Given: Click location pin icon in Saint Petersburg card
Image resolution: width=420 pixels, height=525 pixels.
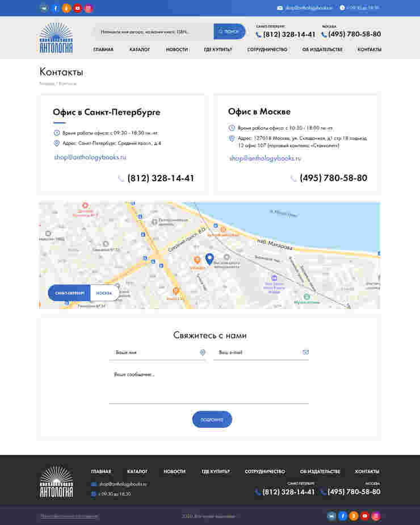Looking at the screenshot, I should point(57,143).
